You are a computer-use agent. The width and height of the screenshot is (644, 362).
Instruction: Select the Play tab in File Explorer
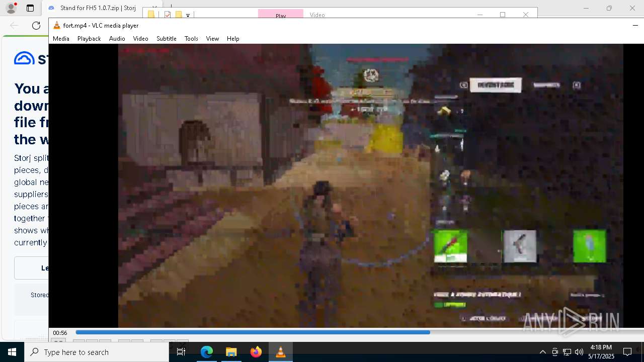[x=281, y=15]
